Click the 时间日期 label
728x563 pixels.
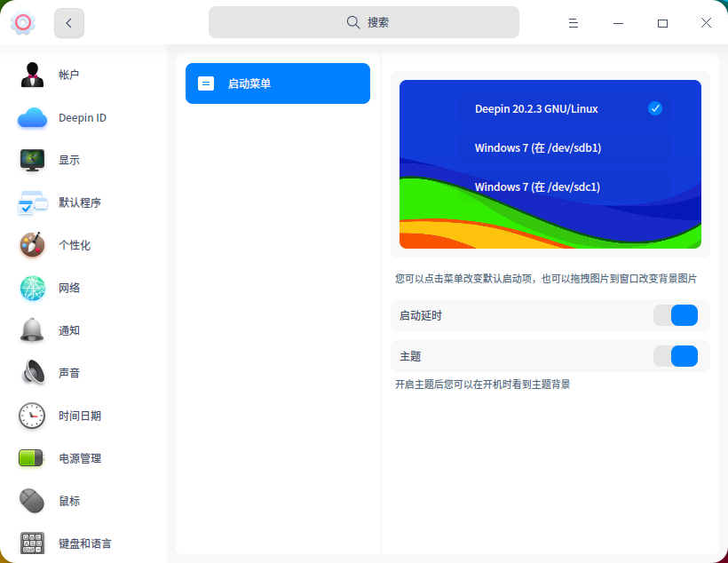click(x=80, y=416)
